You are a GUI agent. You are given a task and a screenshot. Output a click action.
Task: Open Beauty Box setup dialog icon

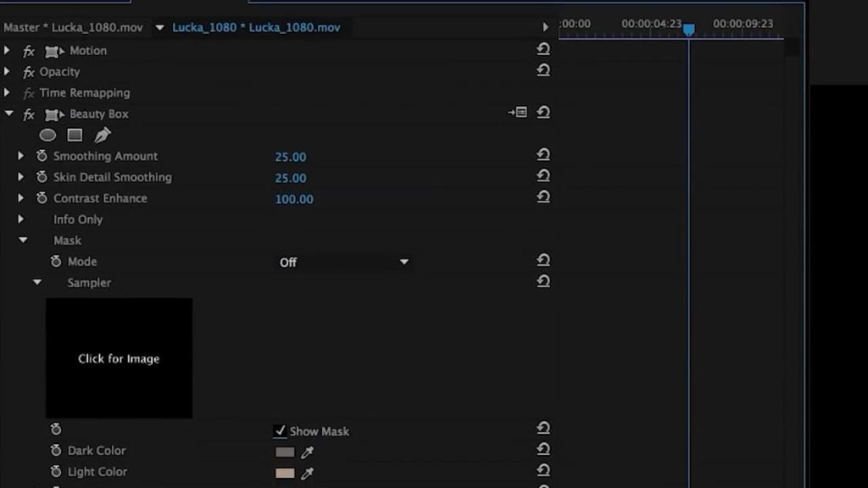coord(517,113)
